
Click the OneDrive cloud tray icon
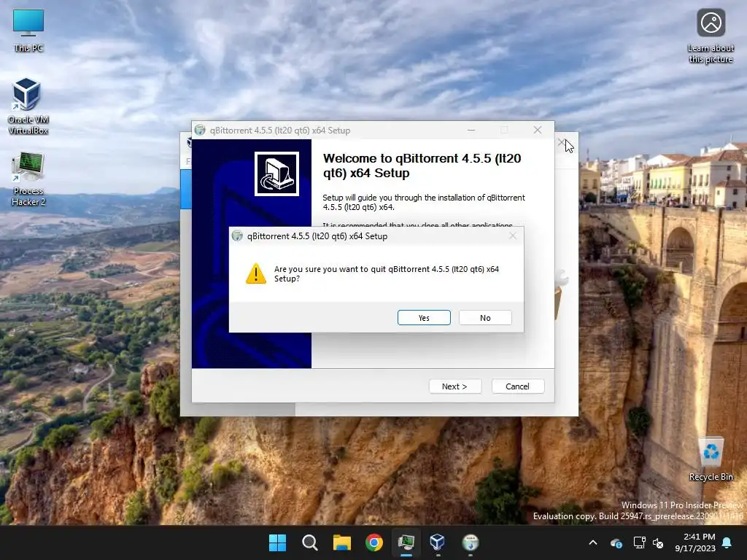(x=616, y=542)
